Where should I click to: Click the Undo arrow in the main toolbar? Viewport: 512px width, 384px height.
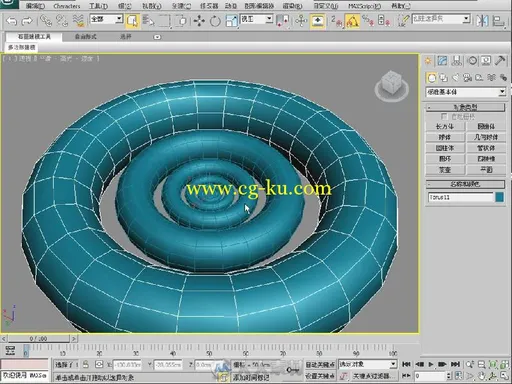(x=11, y=21)
